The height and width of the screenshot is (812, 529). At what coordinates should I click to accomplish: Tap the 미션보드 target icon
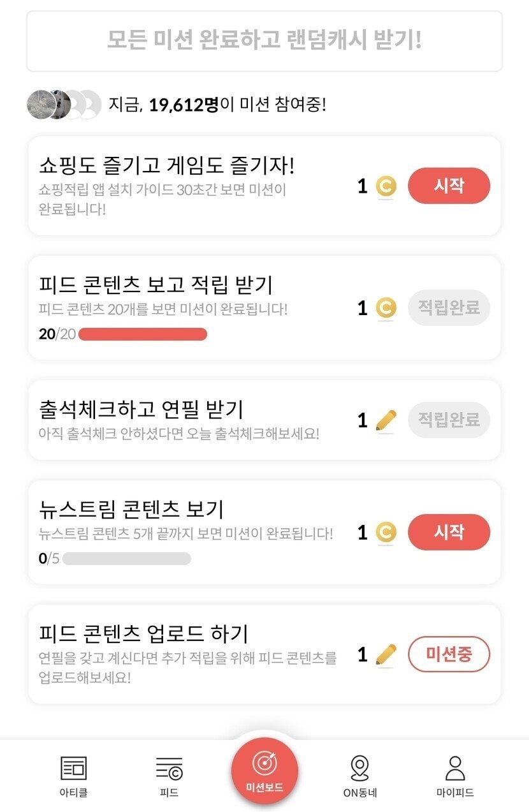tap(264, 763)
